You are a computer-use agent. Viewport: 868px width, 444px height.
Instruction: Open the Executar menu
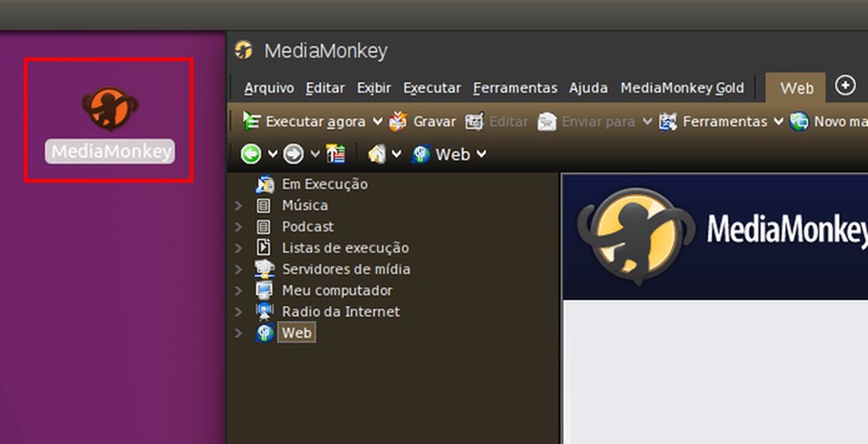[431, 88]
